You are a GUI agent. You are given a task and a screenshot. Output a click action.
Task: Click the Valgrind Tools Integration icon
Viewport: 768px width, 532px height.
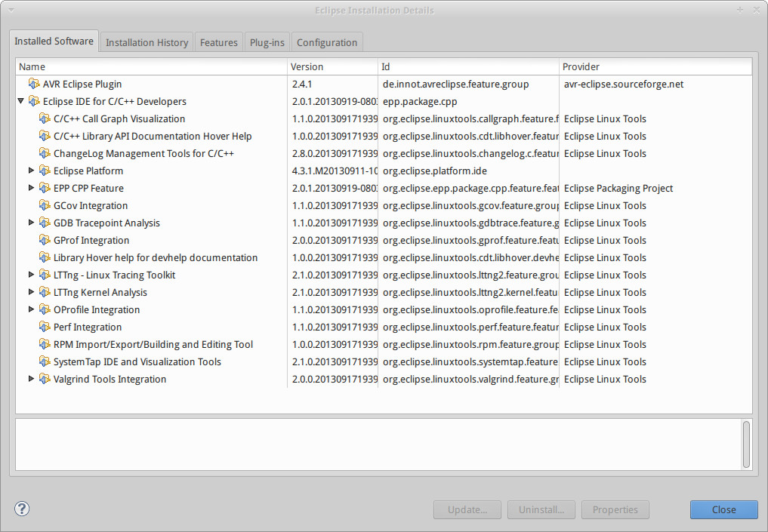pyautogui.click(x=45, y=380)
